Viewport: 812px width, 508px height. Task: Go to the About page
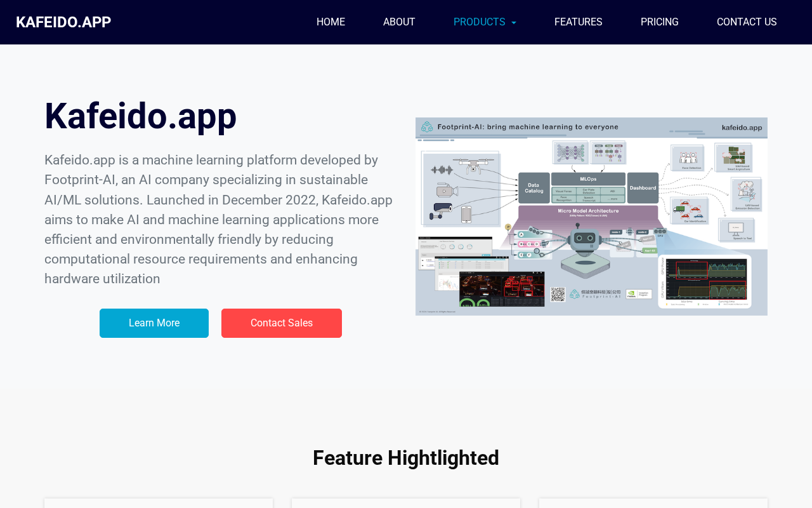pyautogui.click(x=399, y=22)
